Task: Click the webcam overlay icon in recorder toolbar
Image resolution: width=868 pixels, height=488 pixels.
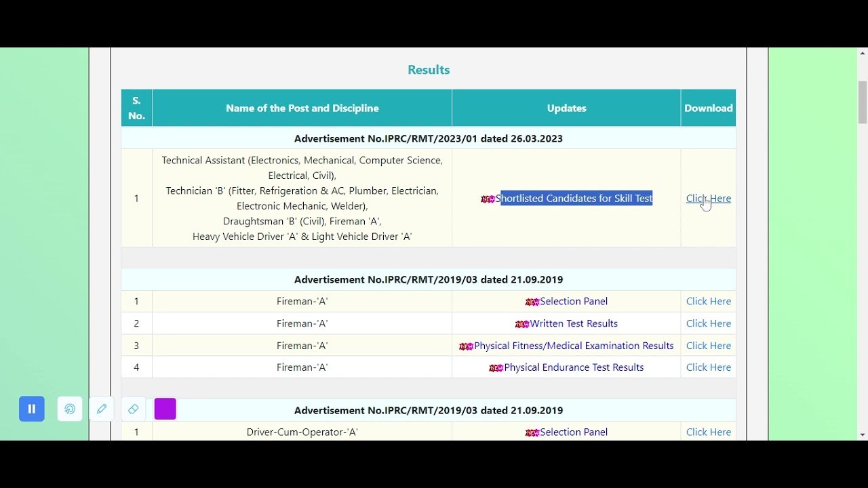Action: [x=70, y=409]
